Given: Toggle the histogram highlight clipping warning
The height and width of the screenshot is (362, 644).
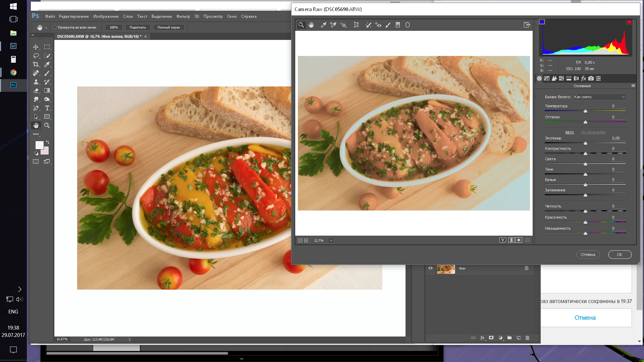Looking at the screenshot, I should point(629,22).
